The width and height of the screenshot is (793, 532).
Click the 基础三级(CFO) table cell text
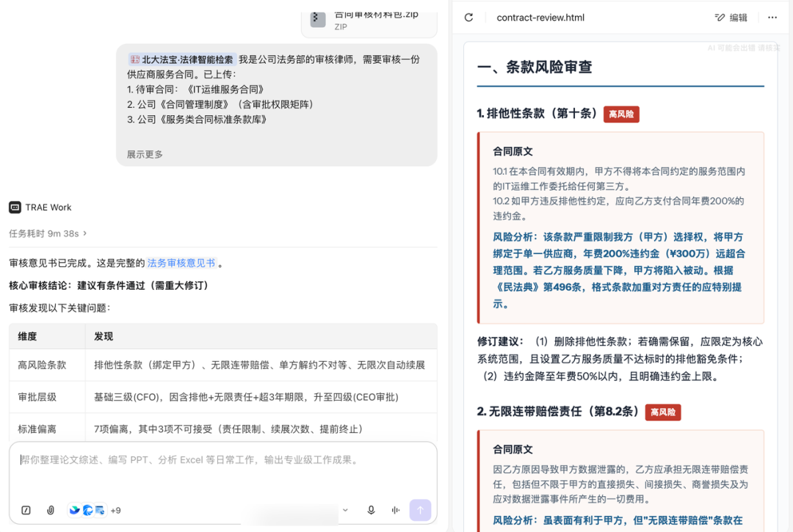[x=246, y=397]
